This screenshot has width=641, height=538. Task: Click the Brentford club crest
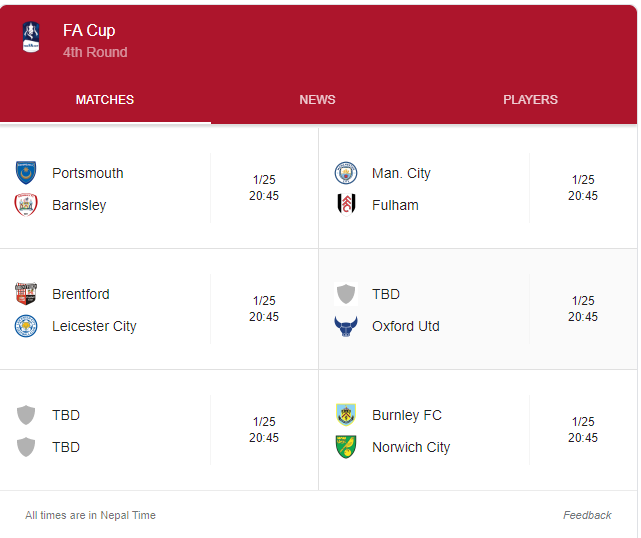pos(26,294)
